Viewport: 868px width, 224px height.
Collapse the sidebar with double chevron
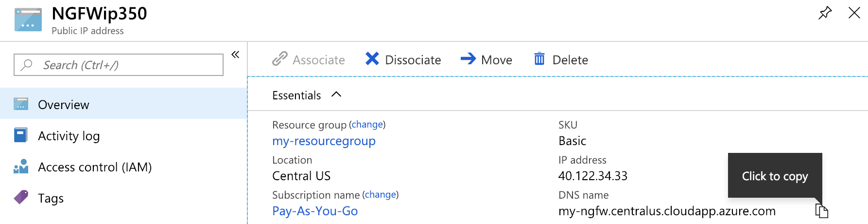(235, 55)
